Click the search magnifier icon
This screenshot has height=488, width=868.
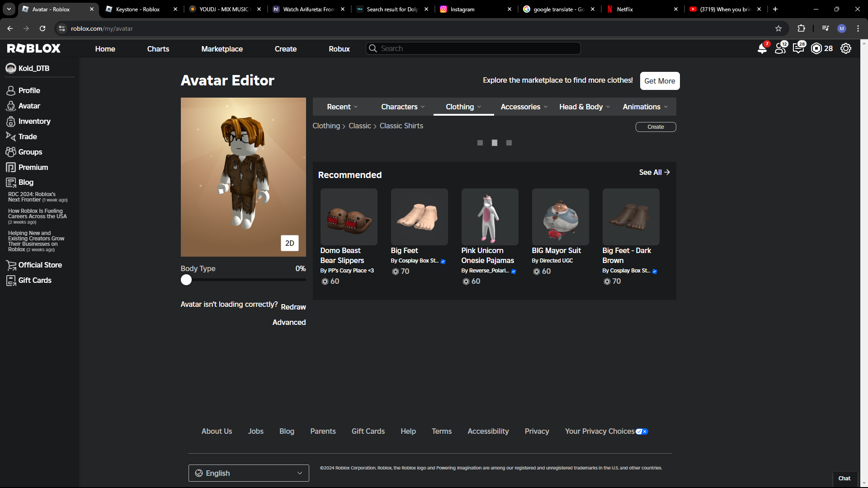click(x=373, y=48)
